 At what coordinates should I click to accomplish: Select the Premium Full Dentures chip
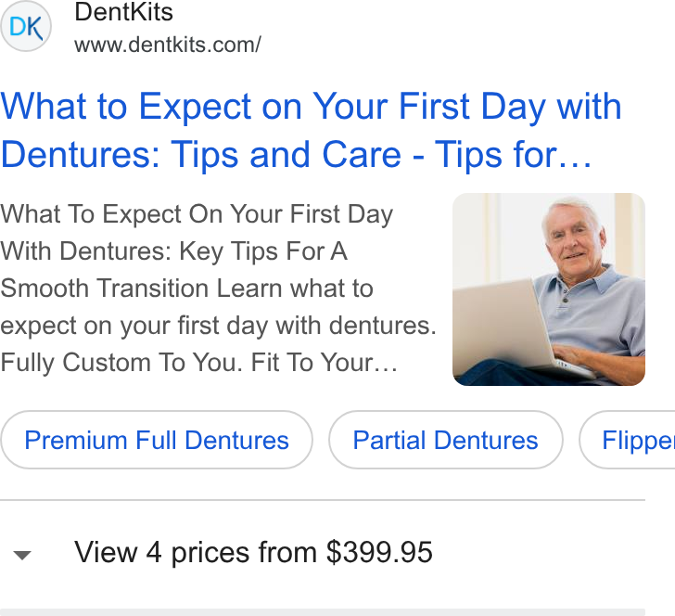pyautogui.click(x=157, y=440)
